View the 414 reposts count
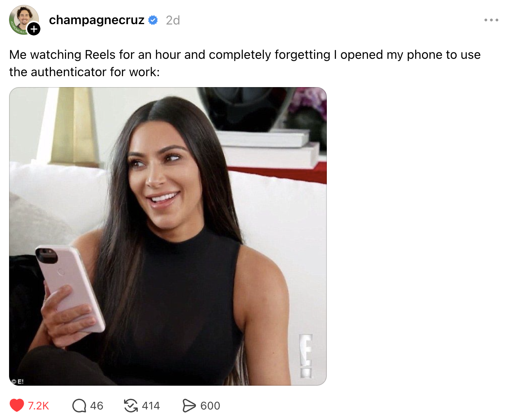508x420 pixels. click(151, 406)
